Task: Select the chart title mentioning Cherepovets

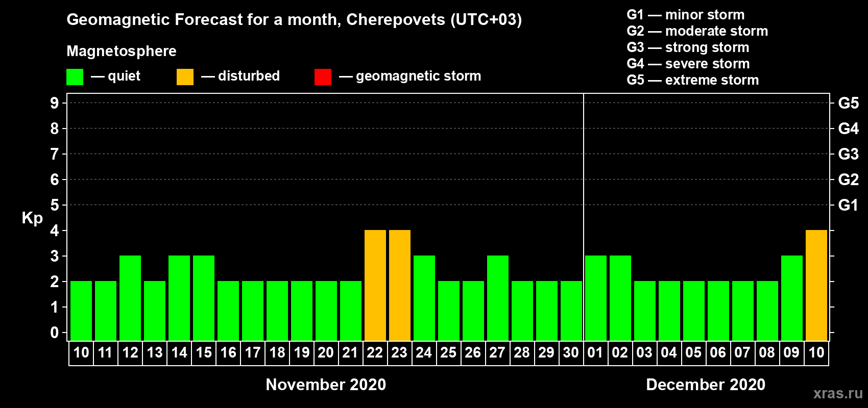Action: (294, 19)
